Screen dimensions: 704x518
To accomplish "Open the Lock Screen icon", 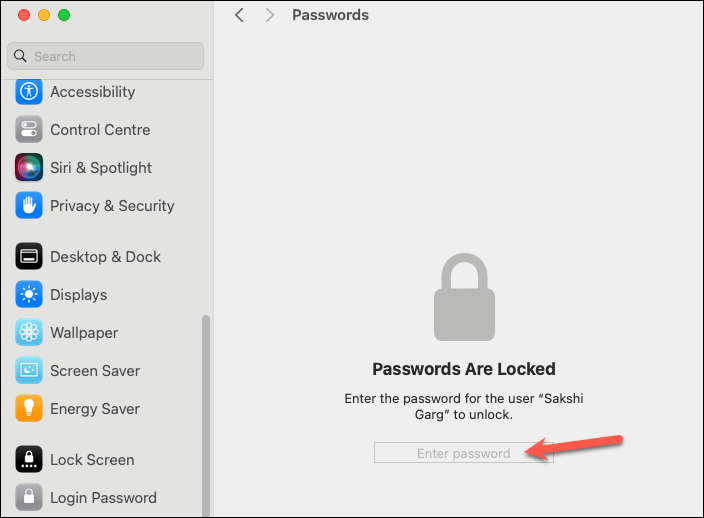I will [29, 459].
